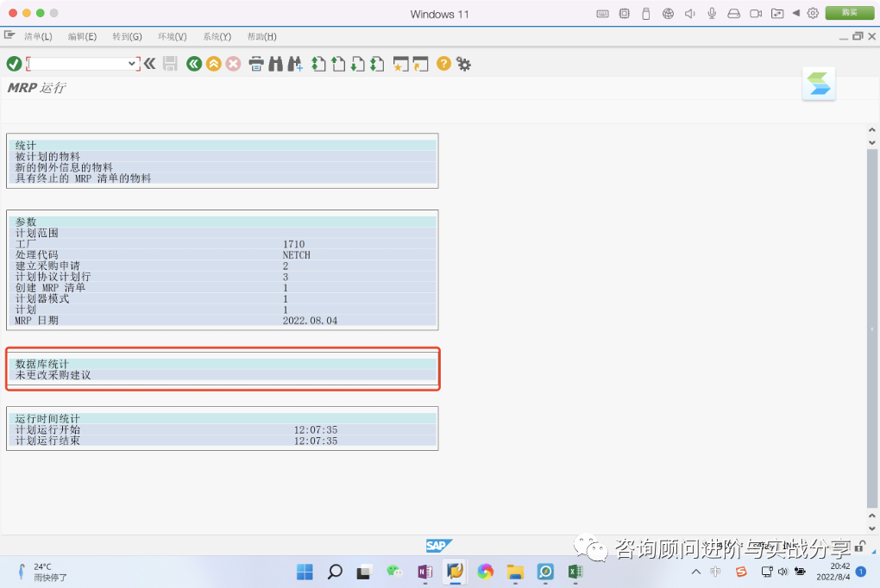Viewport: 880px width, 588px height.
Task: Open the 编辑(E) menu
Action: 82,36
